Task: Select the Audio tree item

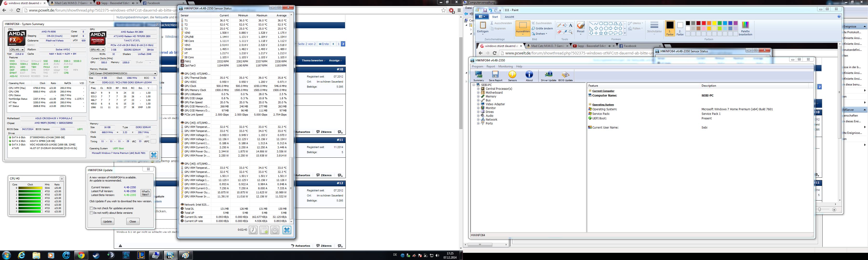Action: pos(489,116)
